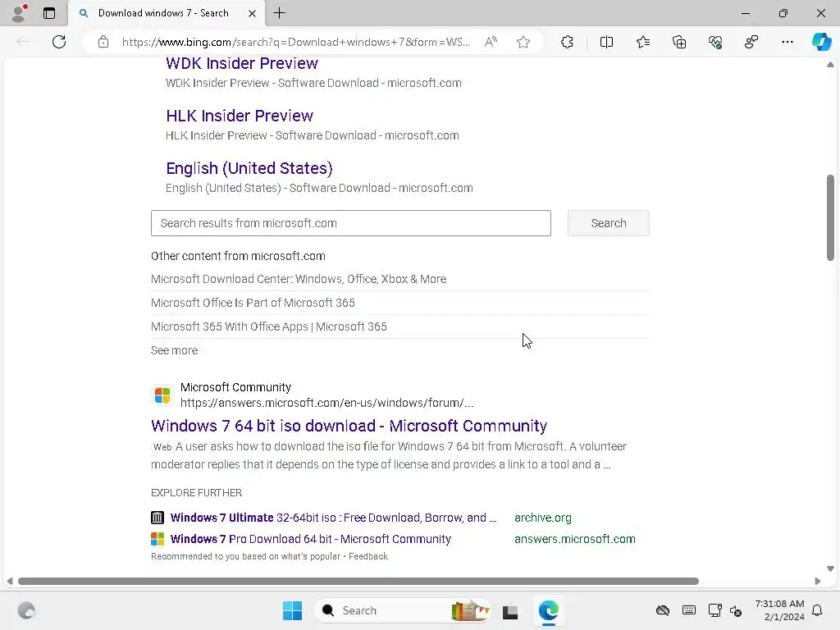The height and width of the screenshot is (630, 840).
Task: Open English (United States) link
Action: [x=249, y=168]
